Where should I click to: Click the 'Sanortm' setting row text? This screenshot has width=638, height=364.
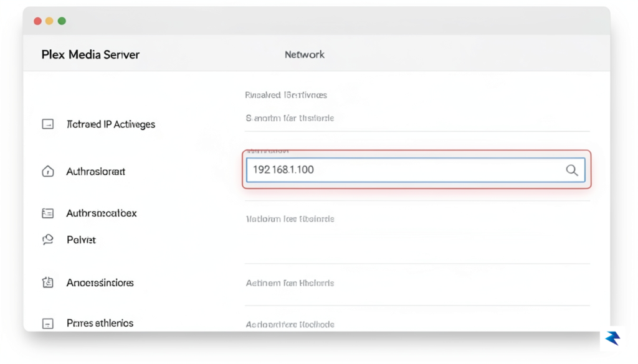point(290,118)
